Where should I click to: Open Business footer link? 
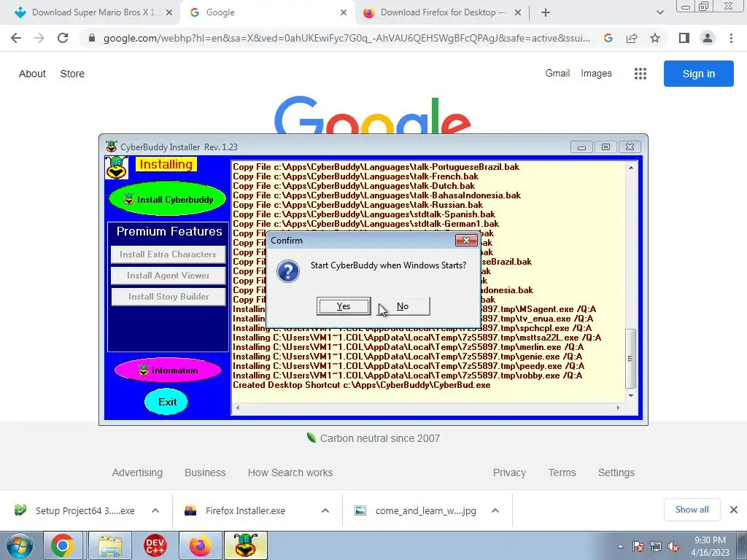205,472
